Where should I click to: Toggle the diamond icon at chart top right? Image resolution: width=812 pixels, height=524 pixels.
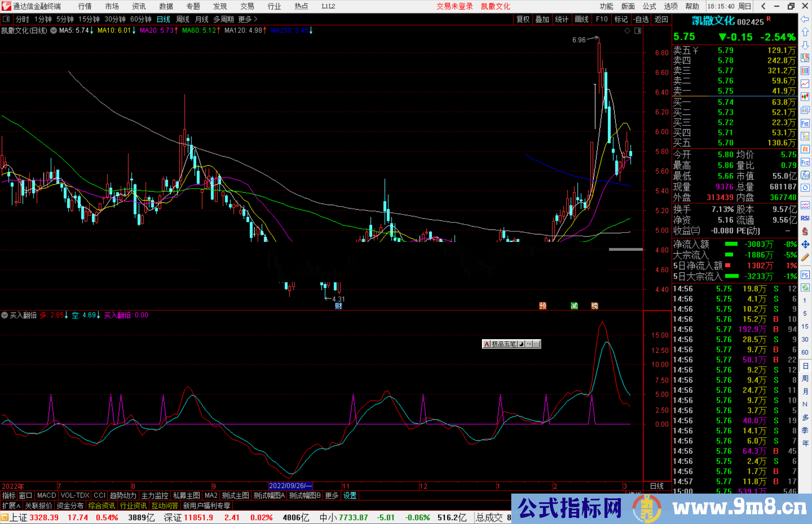pos(627,31)
